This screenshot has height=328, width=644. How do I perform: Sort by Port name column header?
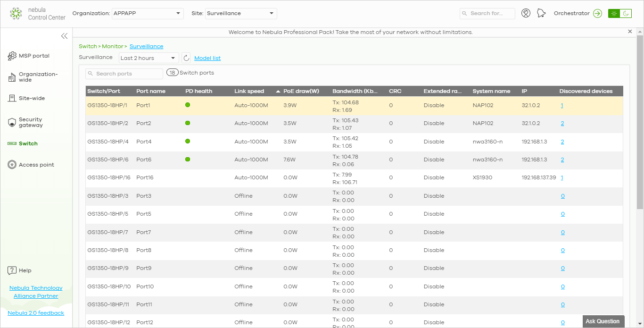[151, 91]
